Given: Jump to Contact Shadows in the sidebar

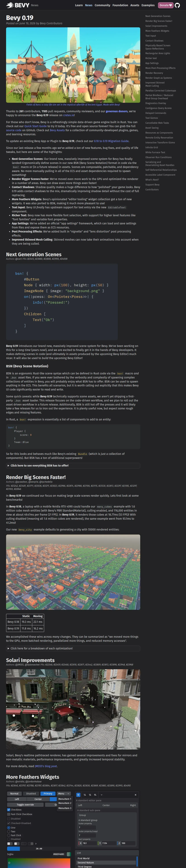Looking at the screenshot, I should (154, 41).
